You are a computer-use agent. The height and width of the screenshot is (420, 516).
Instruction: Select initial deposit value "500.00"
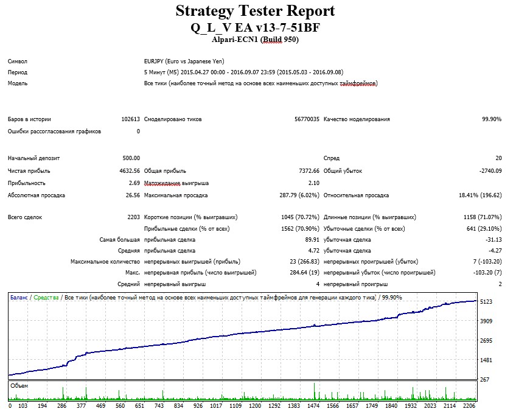[x=131, y=158]
